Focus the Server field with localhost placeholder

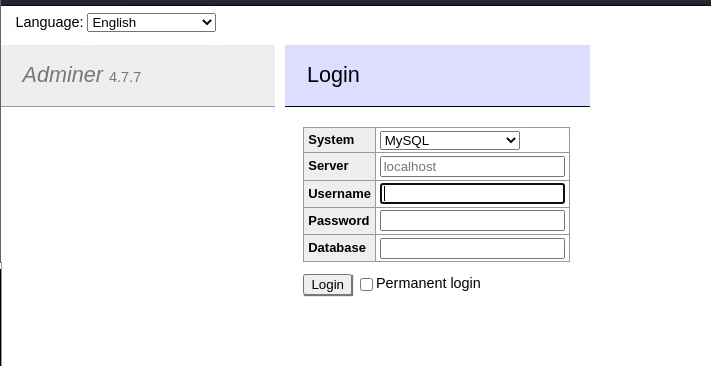[x=472, y=166]
